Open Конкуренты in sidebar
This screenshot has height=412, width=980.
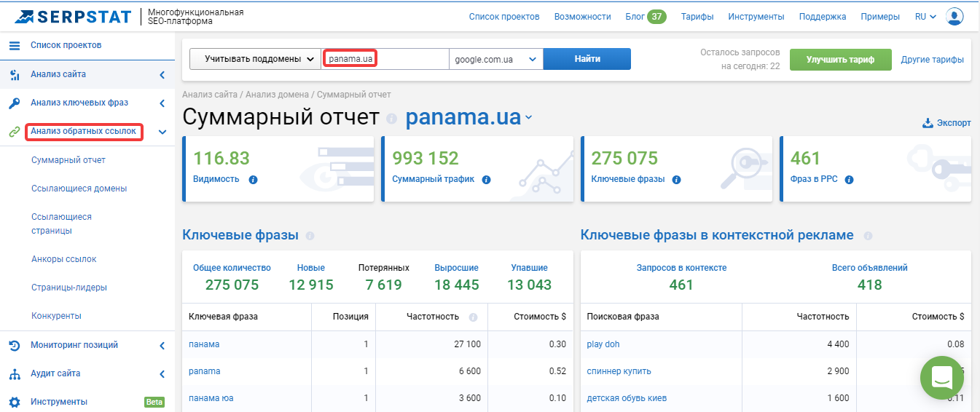56,316
